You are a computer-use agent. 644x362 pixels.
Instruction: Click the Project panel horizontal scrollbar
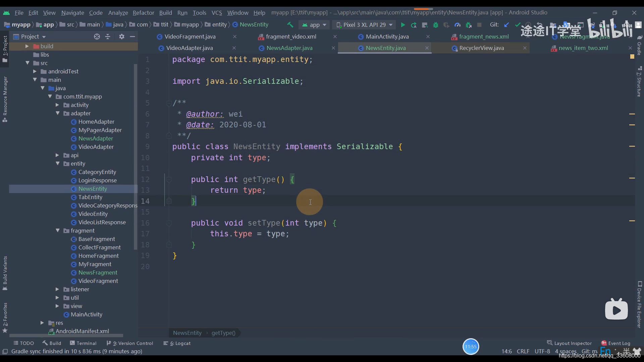[66, 336]
